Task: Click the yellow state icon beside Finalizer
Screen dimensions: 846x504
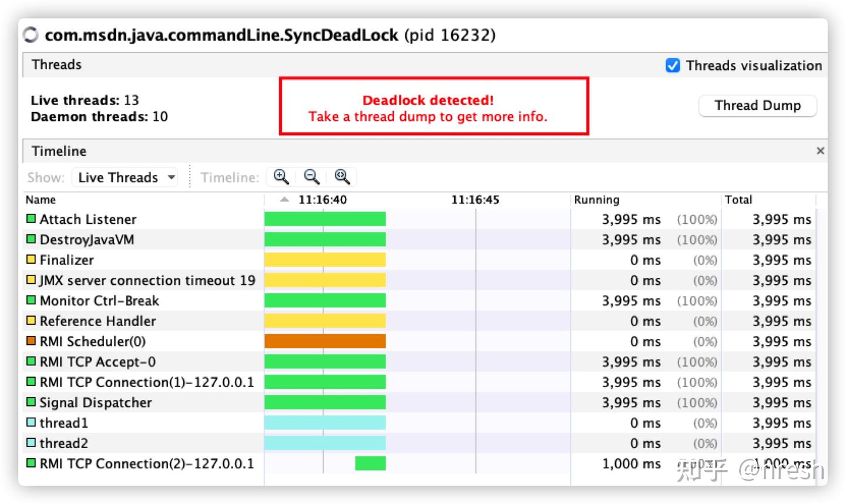Action: 31,260
